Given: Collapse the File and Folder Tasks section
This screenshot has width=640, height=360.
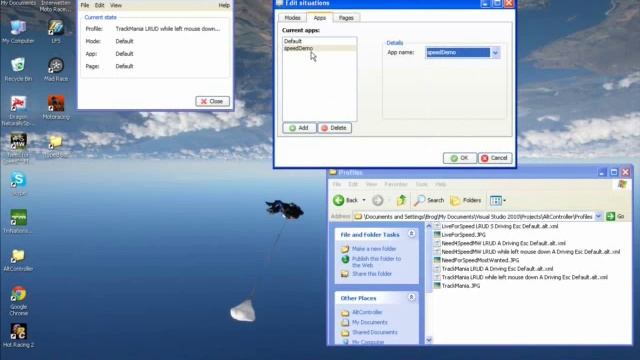Looking at the screenshot, I should (x=411, y=234).
